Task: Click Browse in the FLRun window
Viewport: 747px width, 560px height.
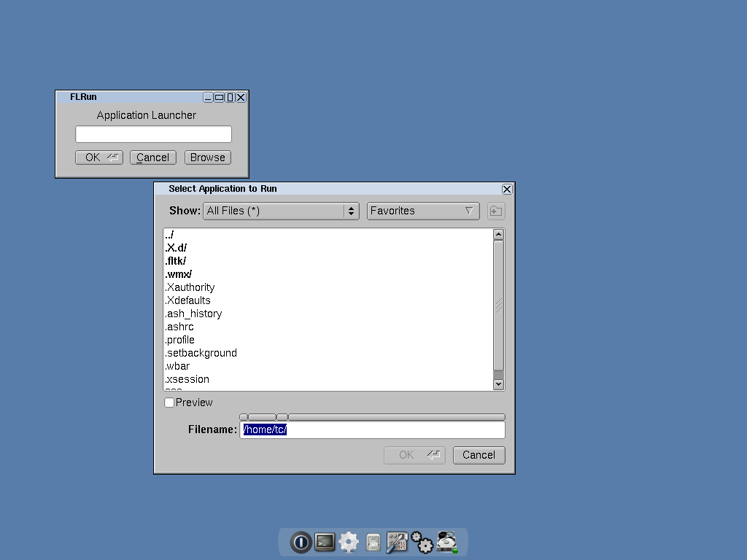Action: click(208, 157)
